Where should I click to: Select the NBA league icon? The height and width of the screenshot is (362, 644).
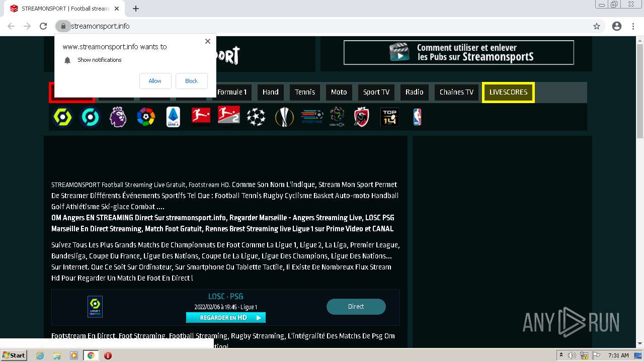[x=417, y=117]
